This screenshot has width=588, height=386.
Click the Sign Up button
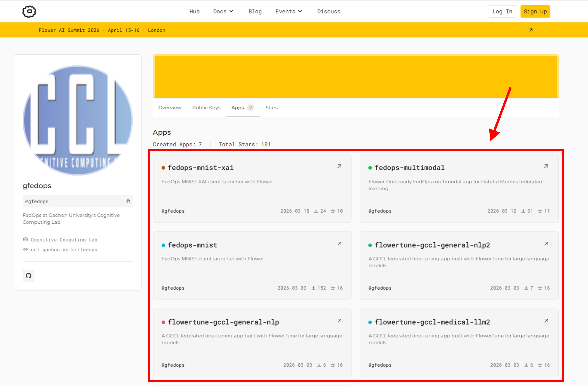[535, 11]
